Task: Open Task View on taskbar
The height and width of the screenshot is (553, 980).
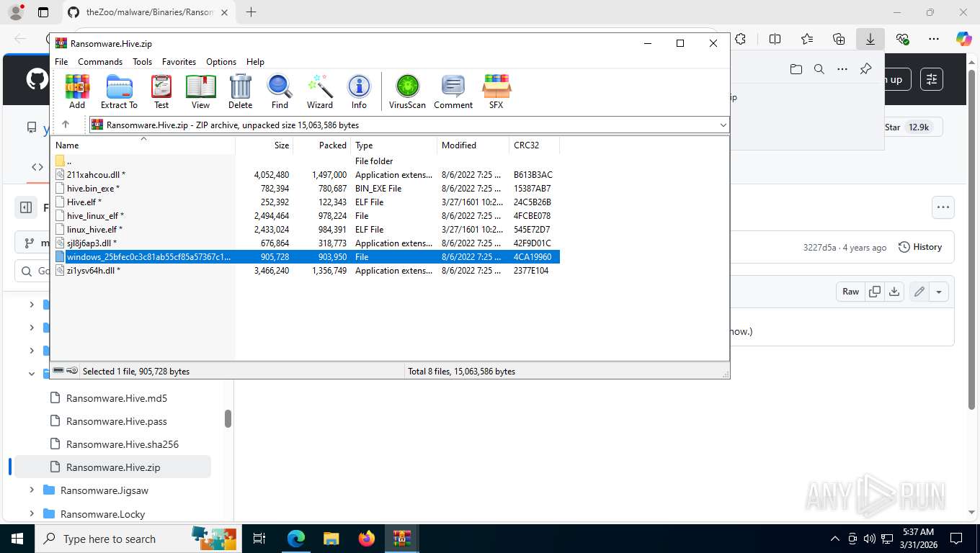Action: [x=259, y=539]
